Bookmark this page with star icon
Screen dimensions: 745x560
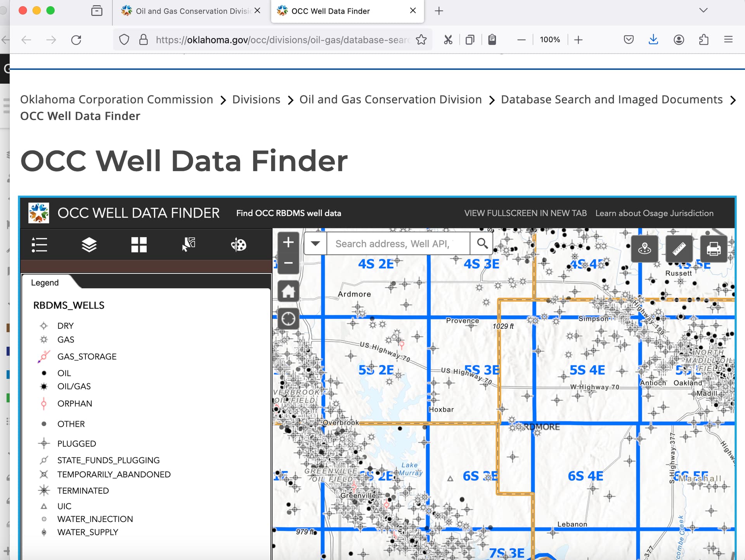click(x=421, y=40)
